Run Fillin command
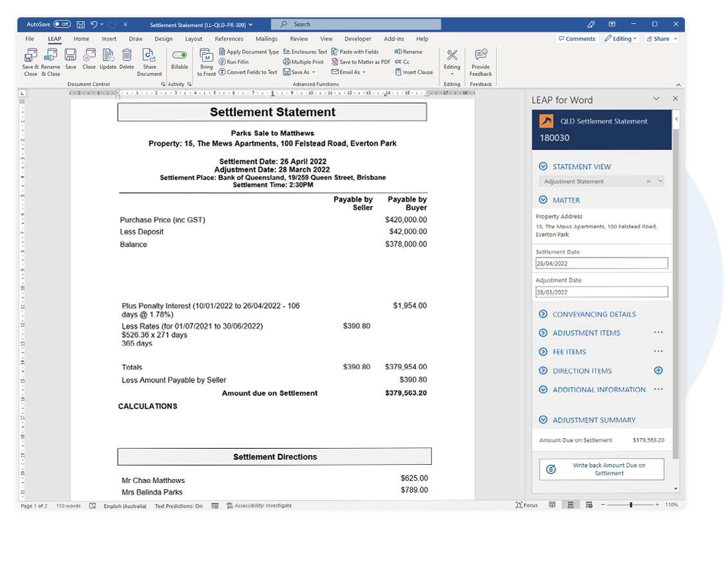The image size is (728, 562). [234, 62]
